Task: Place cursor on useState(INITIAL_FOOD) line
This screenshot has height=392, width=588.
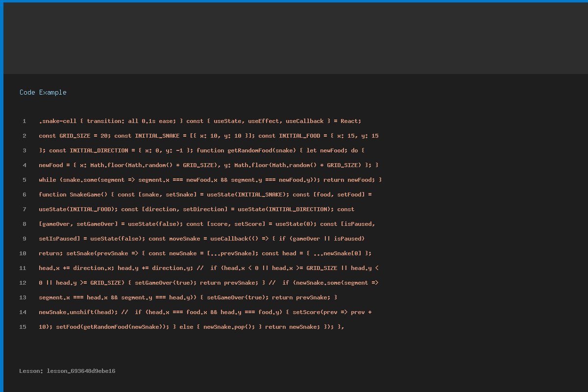Action: (x=196, y=209)
